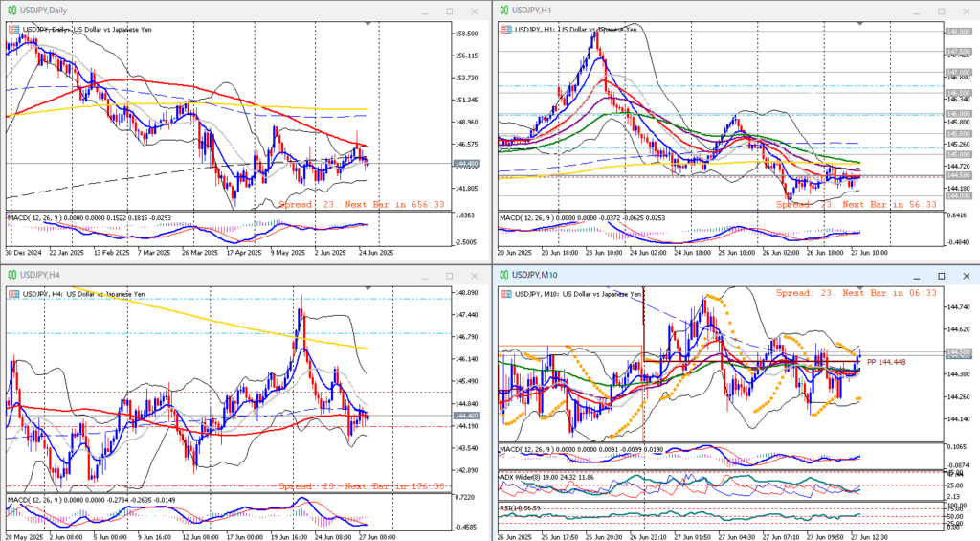Click the USDJPY,Daily window title icon
Viewport: 980px width, 541px height.
pos(11,11)
